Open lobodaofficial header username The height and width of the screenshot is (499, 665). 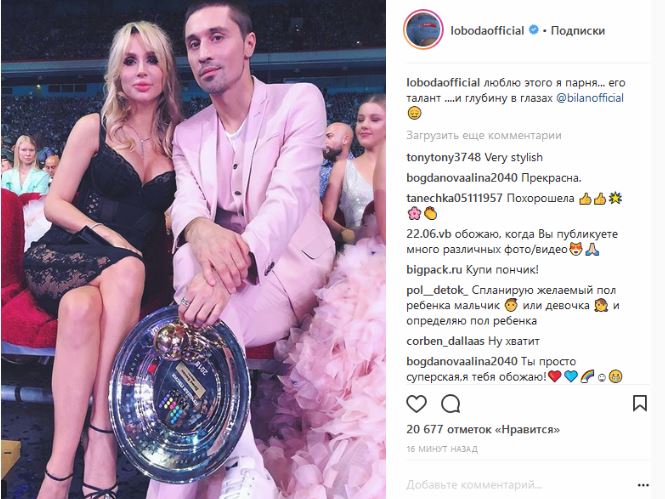click(x=487, y=31)
